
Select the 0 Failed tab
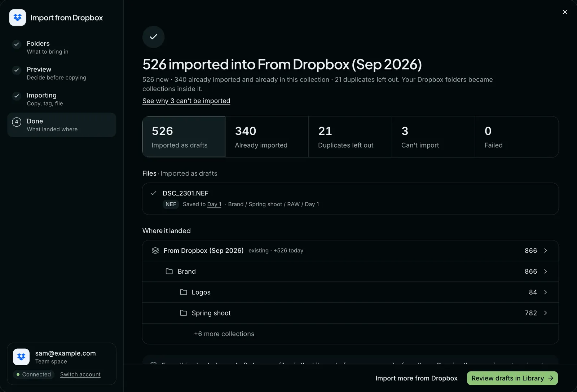click(x=517, y=137)
